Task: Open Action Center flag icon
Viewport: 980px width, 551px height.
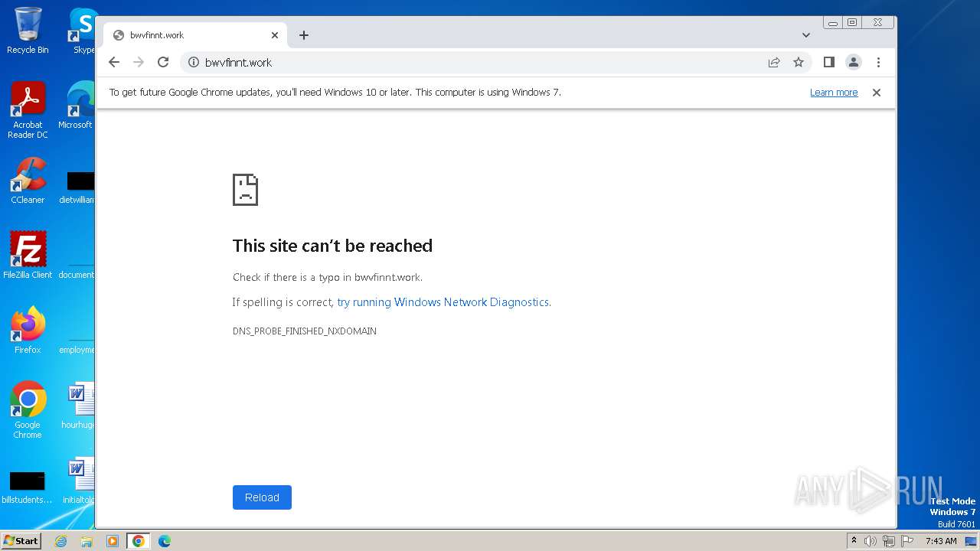Action: tap(907, 541)
